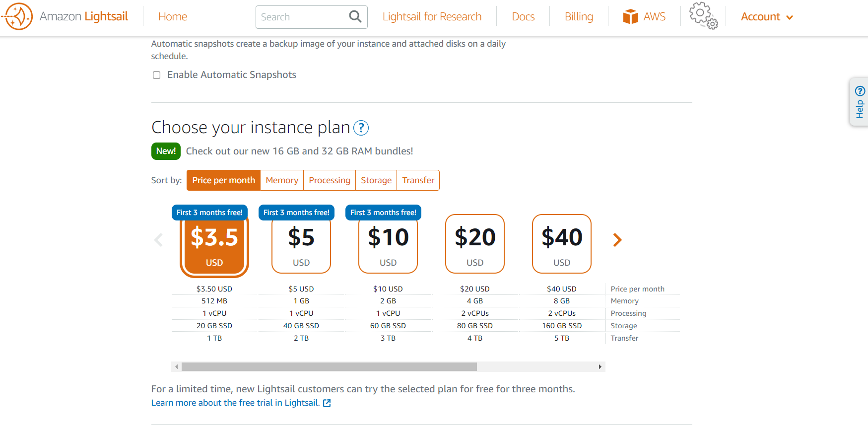Open the Help side panel icon

[x=860, y=102]
